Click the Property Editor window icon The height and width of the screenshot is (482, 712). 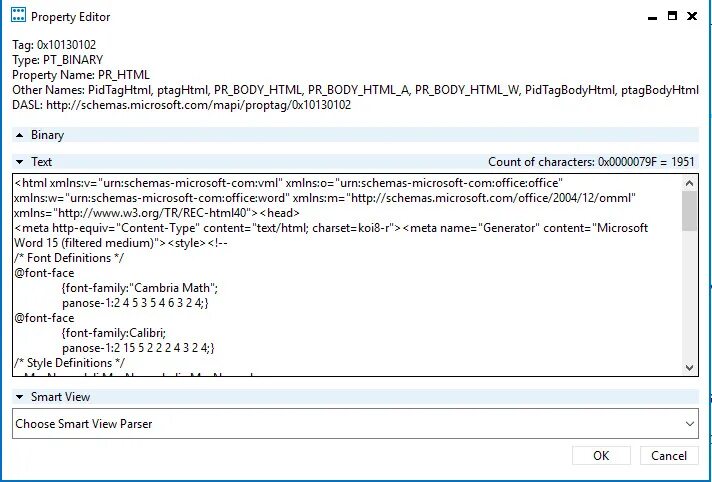click(x=18, y=15)
